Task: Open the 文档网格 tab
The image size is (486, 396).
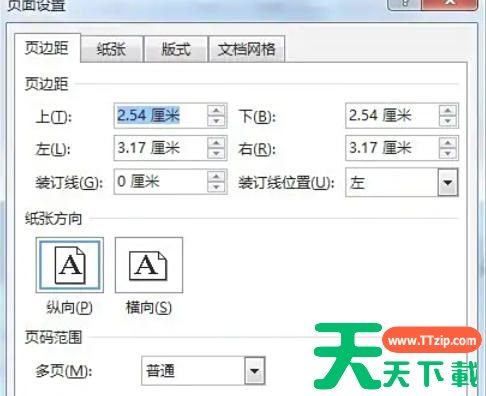Action: coord(247,49)
